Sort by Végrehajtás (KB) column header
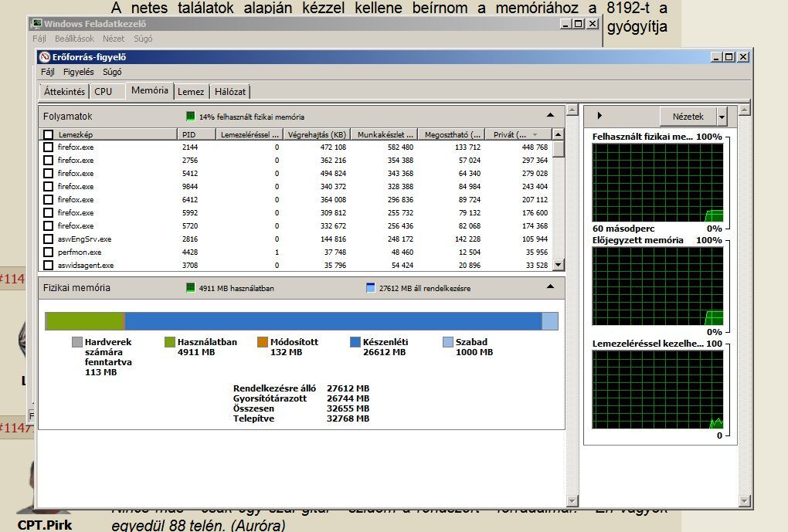This screenshot has width=788, height=532. pyautogui.click(x=317, y=134)
